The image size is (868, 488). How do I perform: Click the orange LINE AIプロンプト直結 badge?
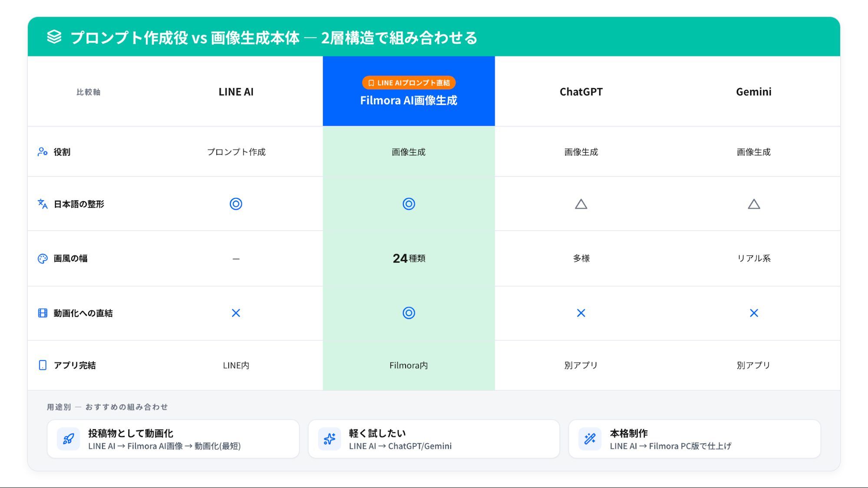[409, 83]
